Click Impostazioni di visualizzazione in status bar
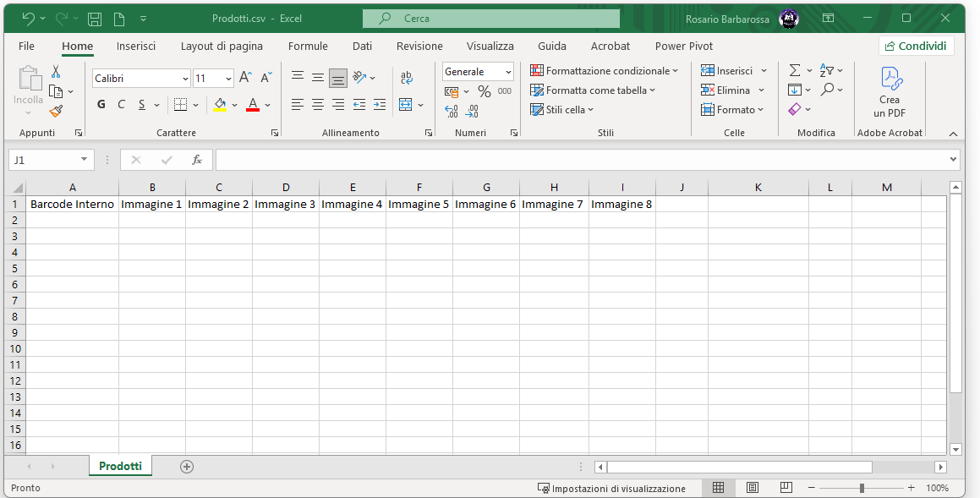 [x=611, y=488]
